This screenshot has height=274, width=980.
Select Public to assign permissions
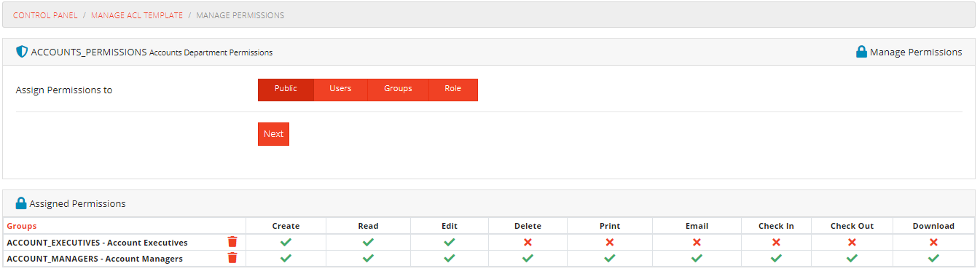[x=286, y=90]
